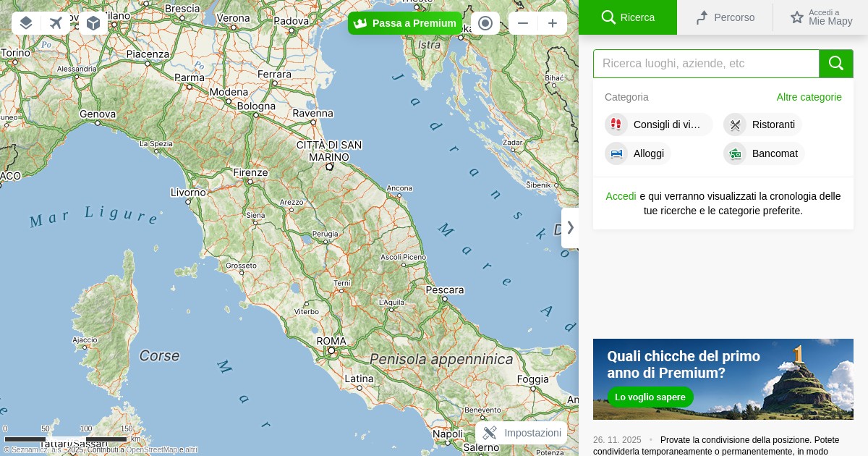The width and height of the screenshot is (868, 456).
Task: Click Lo voglio sapere button
Action: pos(650,397)
